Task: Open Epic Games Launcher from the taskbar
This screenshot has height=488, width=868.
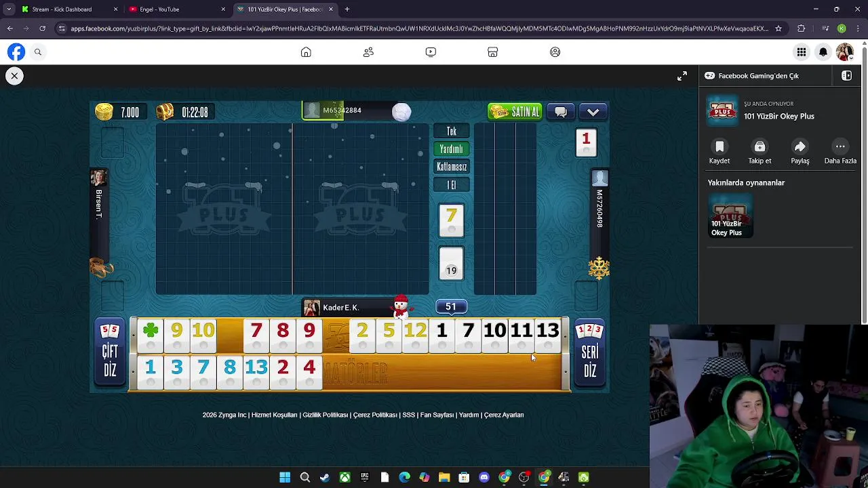Action: 365,477
